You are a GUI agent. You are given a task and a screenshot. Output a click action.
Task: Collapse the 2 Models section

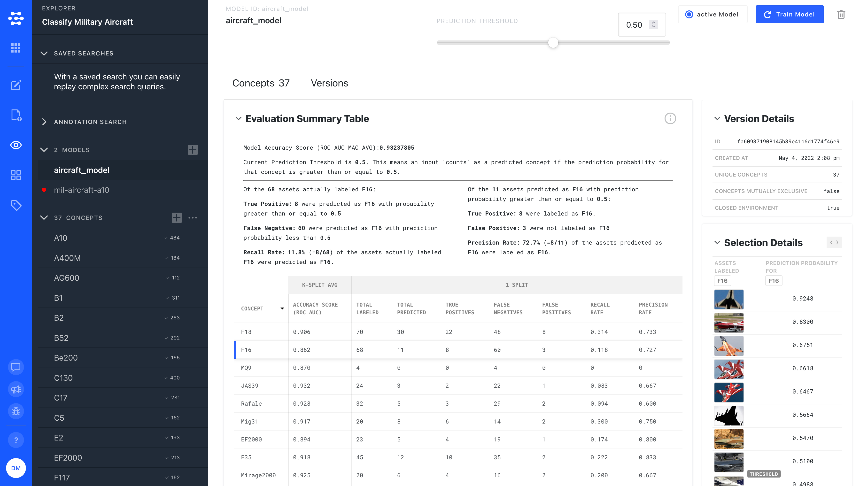pyautogui.click(x=44, y=150)
